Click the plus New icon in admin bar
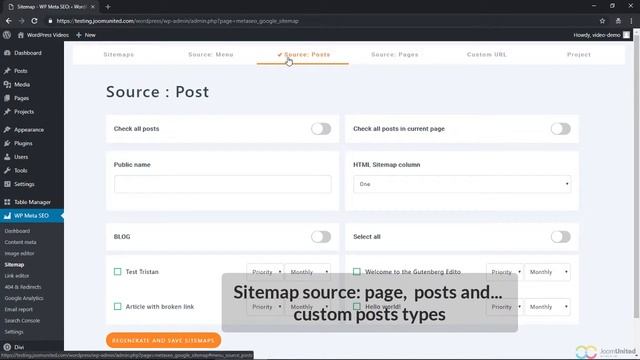The image size is (640, 360). 79,35
